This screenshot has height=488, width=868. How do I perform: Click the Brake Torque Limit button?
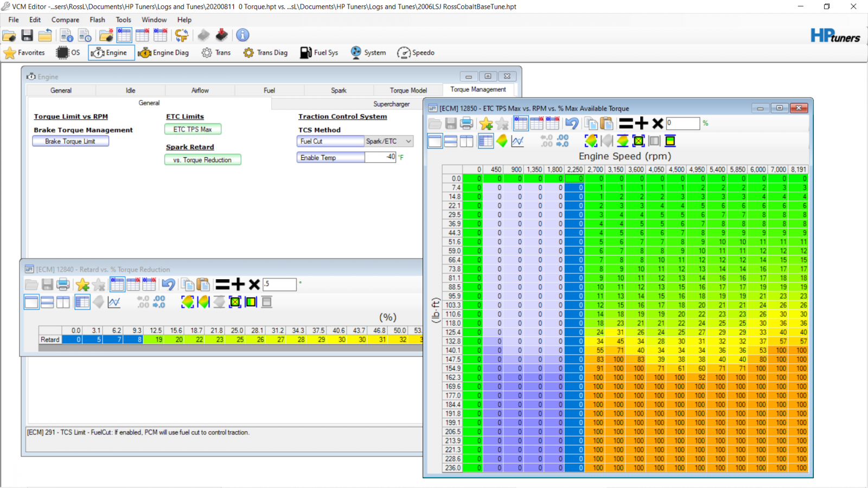[70, 142]
